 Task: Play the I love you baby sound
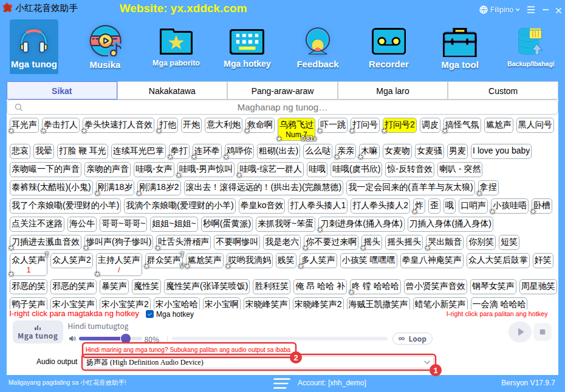tap(501, 151)
